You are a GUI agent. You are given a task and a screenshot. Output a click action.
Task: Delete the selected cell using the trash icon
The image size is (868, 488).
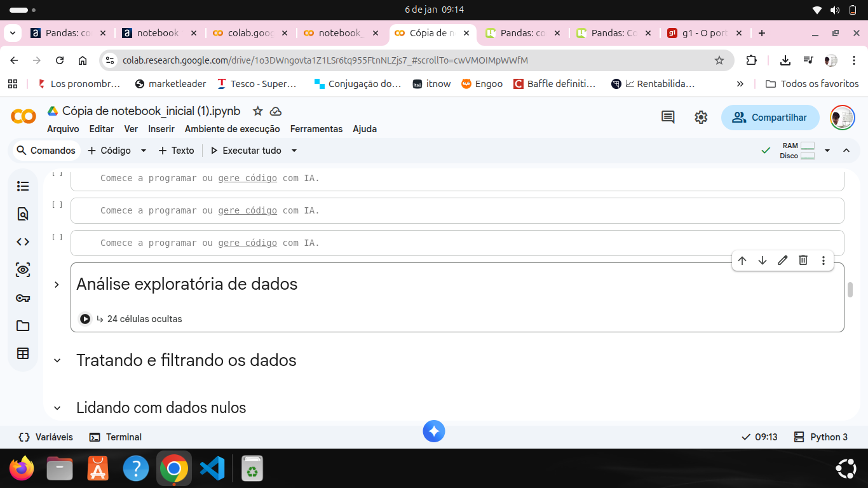803,260
